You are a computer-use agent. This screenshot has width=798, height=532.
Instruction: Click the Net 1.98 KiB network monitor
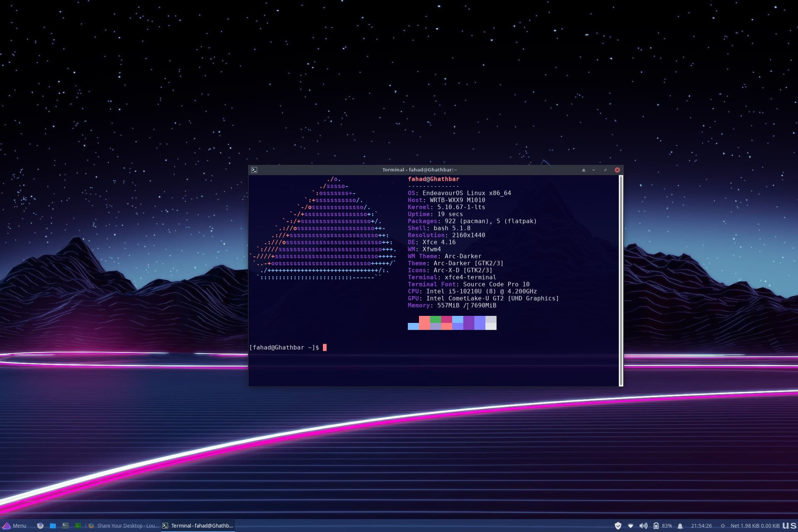[x=755, y=526]
